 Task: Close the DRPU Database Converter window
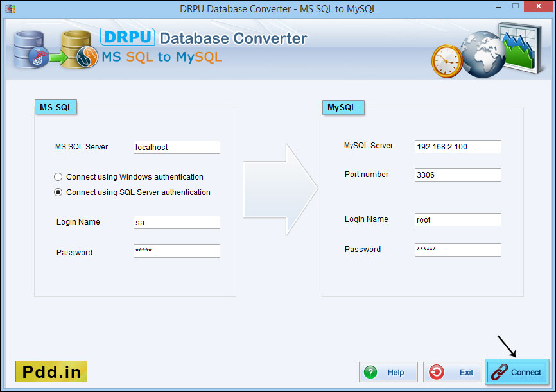(x=538, y=6)
